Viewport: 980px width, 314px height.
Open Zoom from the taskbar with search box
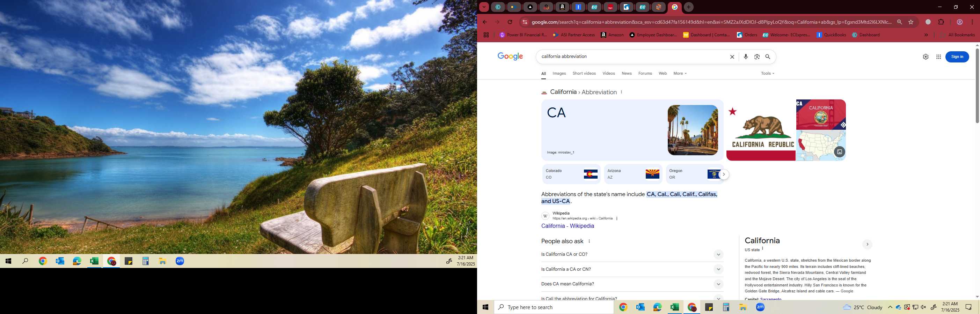click(x=760, y=307)
